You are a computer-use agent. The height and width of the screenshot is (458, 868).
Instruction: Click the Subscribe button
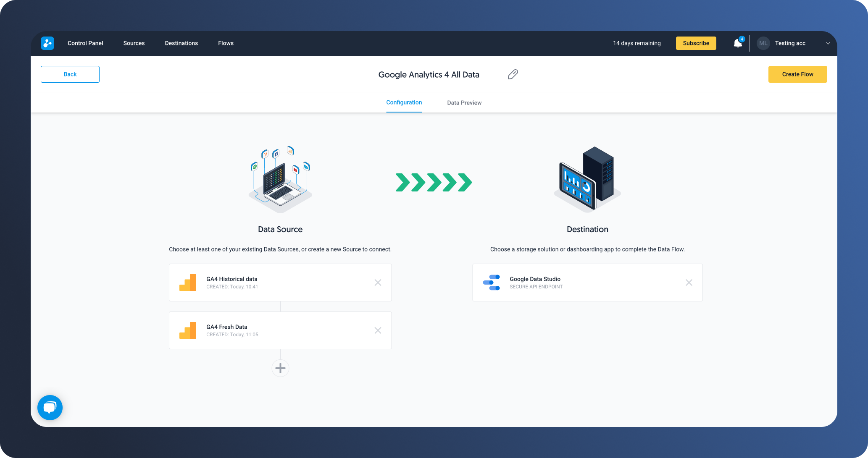click(x=696, y=43)
